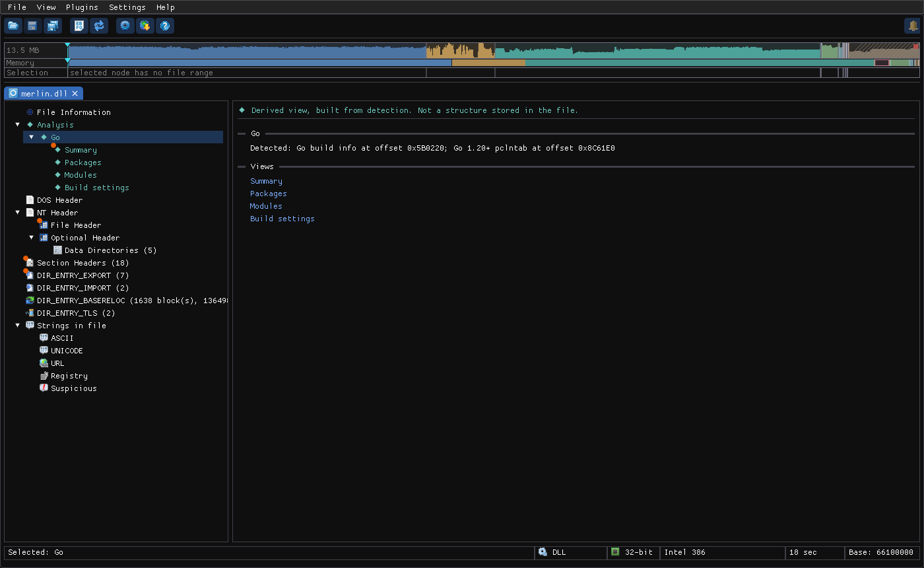
Task: Click the DIR_ENTRY_EXPORT tree icon
Action: pos(30,275)
